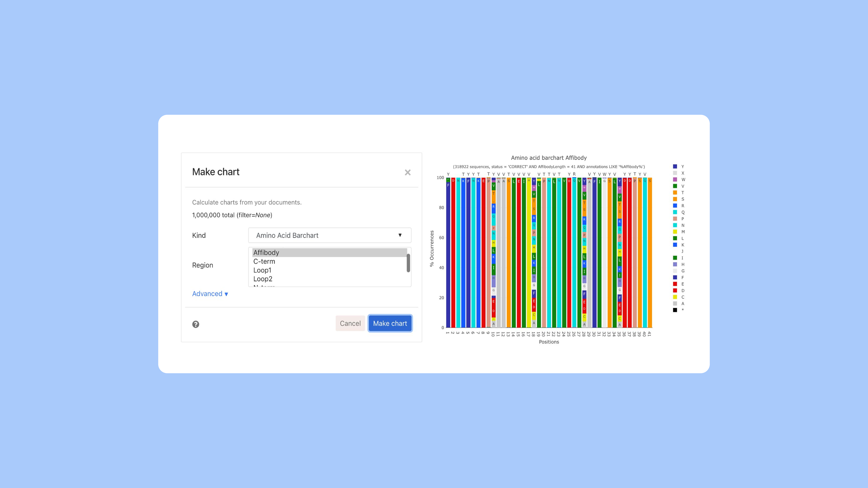The height and width of the screenshot is (488, 868).
Task: Expand the Advanced options
Action: tap(210, 294)
